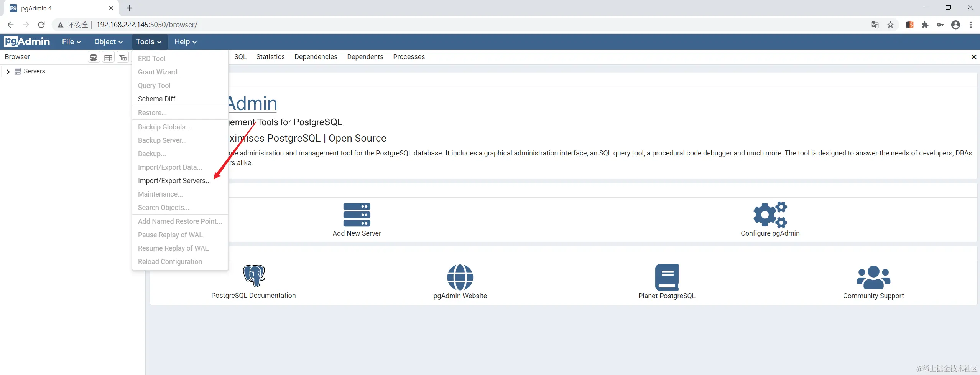Click the browser address bar URL
The height and width of the screenshot is (375, 980).
pos(147,25)
